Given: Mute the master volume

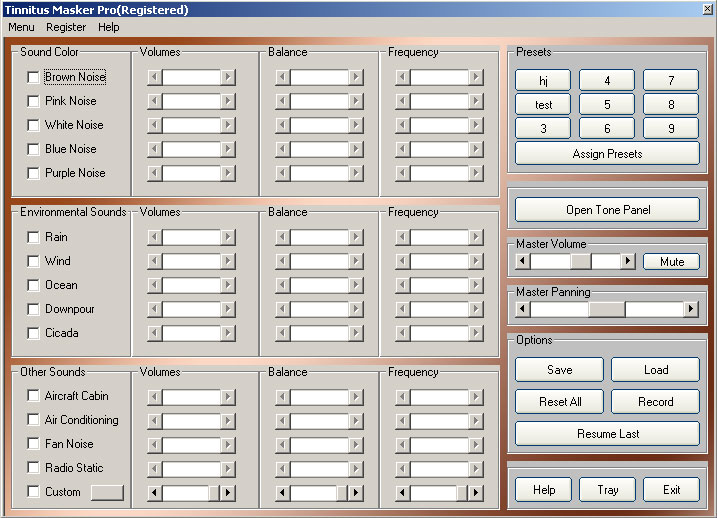Looking at the screenshot, I should coord(671,262).
